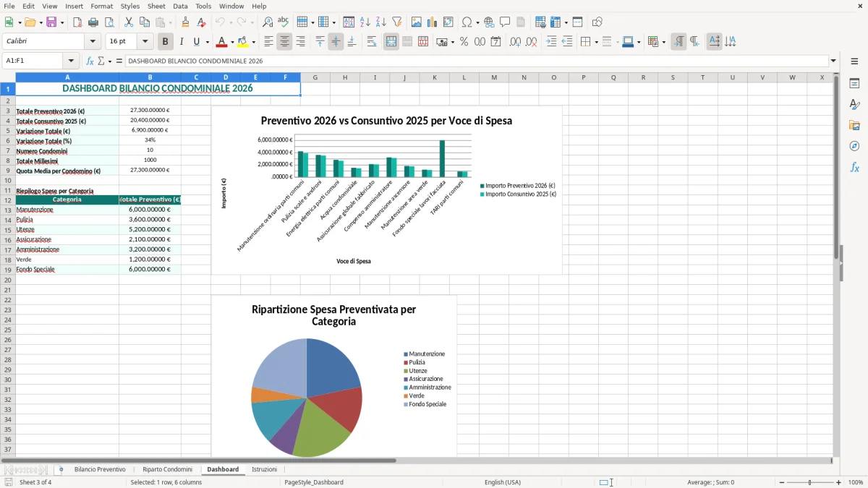
Task: Open Find & Replace icon
Action: tap(268, 22)
